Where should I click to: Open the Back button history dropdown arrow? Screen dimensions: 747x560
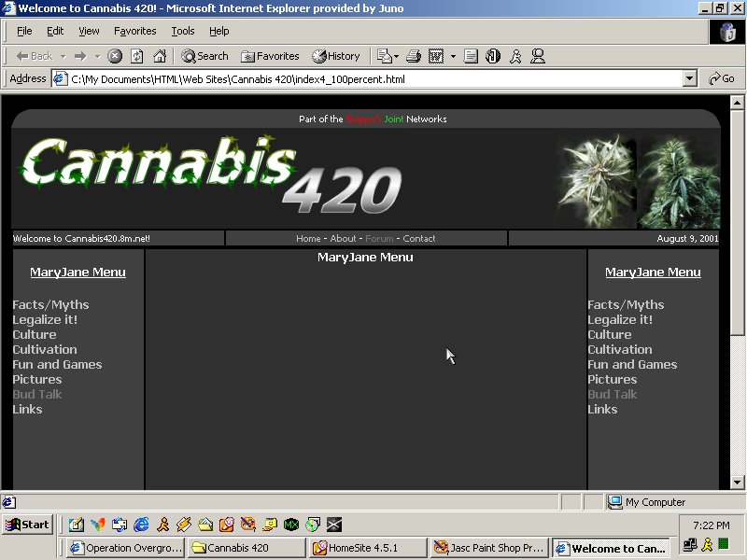coord(63,56)
